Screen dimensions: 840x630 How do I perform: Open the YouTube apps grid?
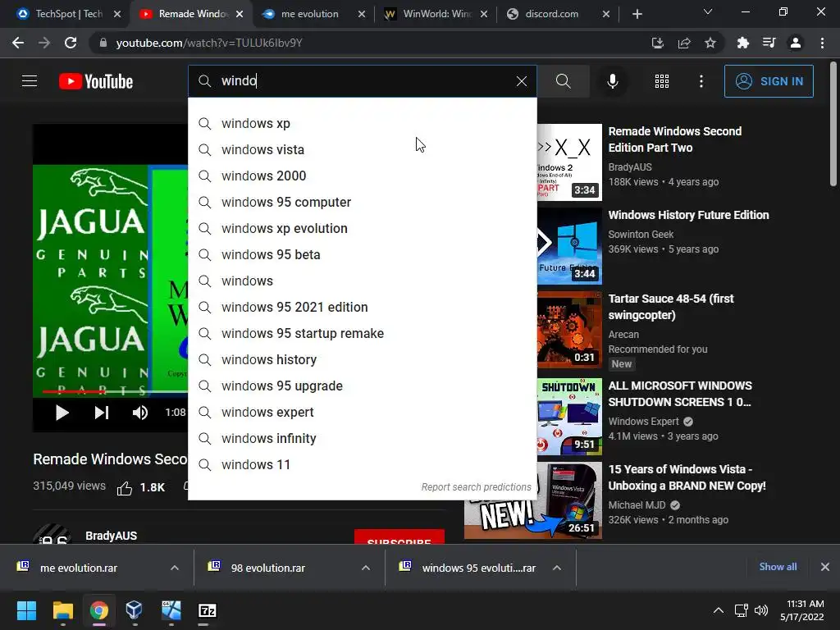click(662, 81)
